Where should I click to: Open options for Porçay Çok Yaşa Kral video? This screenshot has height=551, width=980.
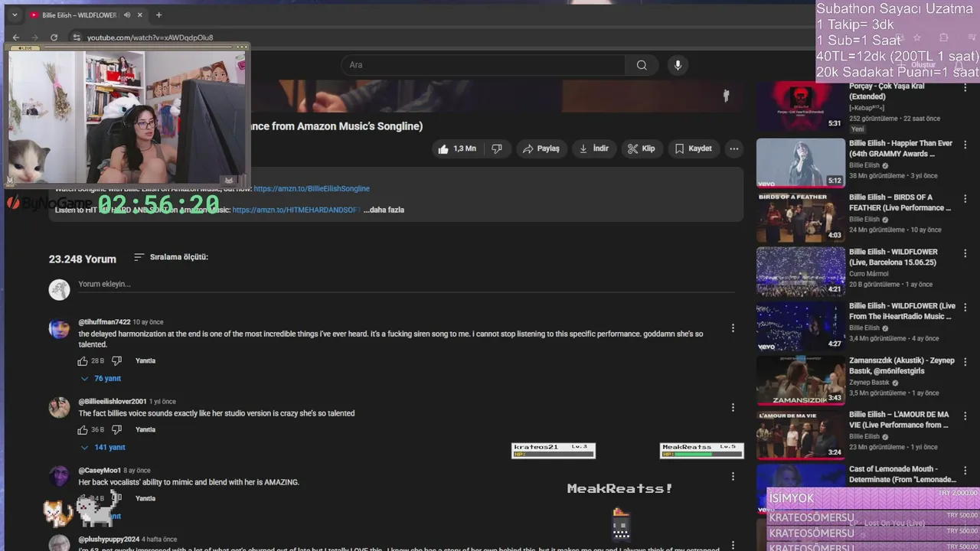[x=965, y=90]
